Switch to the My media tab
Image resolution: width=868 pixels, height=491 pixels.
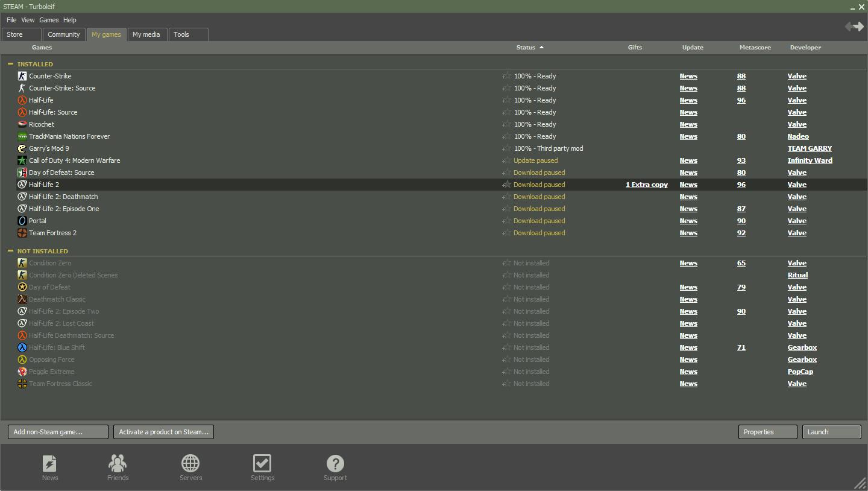pos(146,34)
